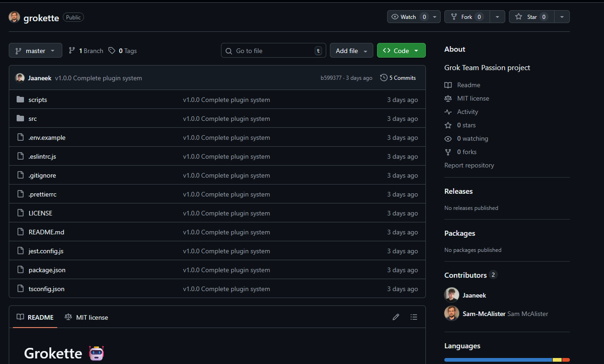Open the .gitignore file

(x=42, y=175)
